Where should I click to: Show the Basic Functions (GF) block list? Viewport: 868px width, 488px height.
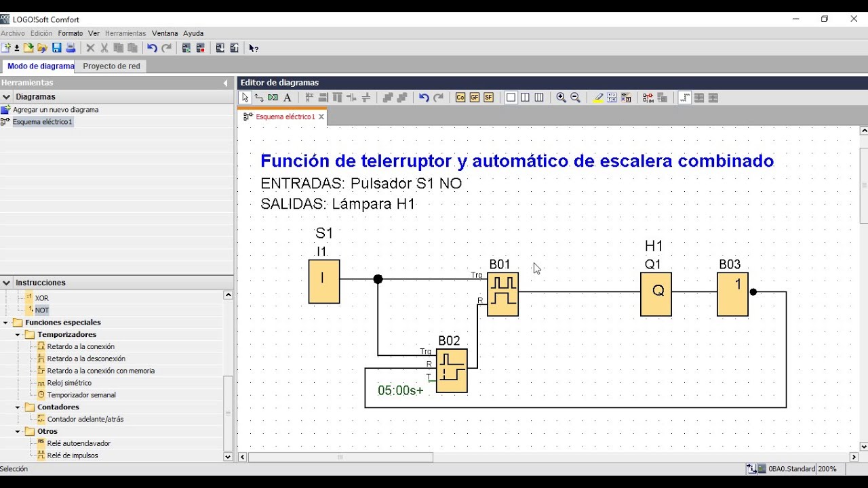tap(475, 98)
